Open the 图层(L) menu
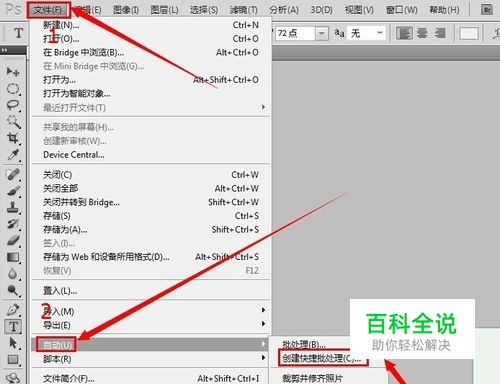The height and width of the screenshot is (384, 500). 164,10
